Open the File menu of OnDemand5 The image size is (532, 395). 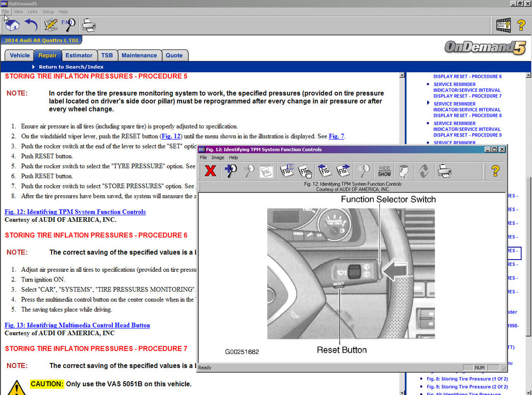6,11
